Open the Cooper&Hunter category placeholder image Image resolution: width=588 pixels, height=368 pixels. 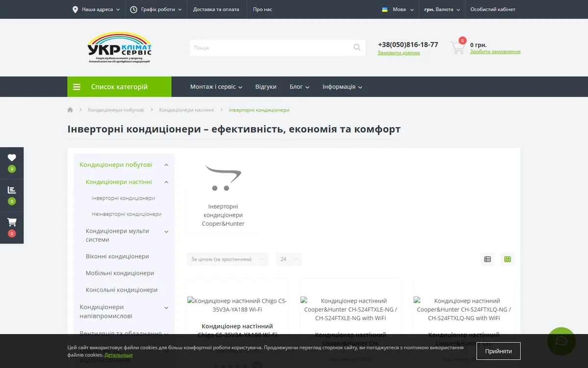pos(223,178)
